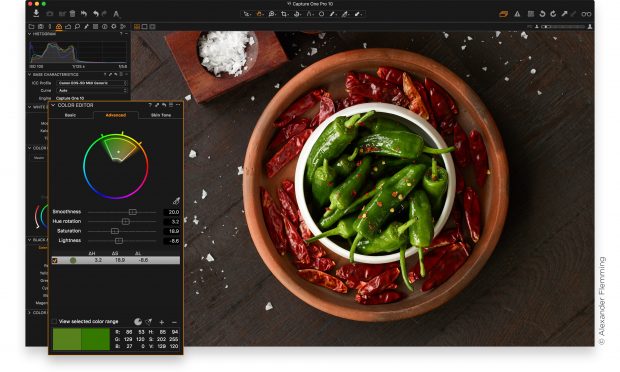The height and width of the screenshot is (372, 620).
Task: Click the text annotation 'A' icon
Action: tap(116, 14)
